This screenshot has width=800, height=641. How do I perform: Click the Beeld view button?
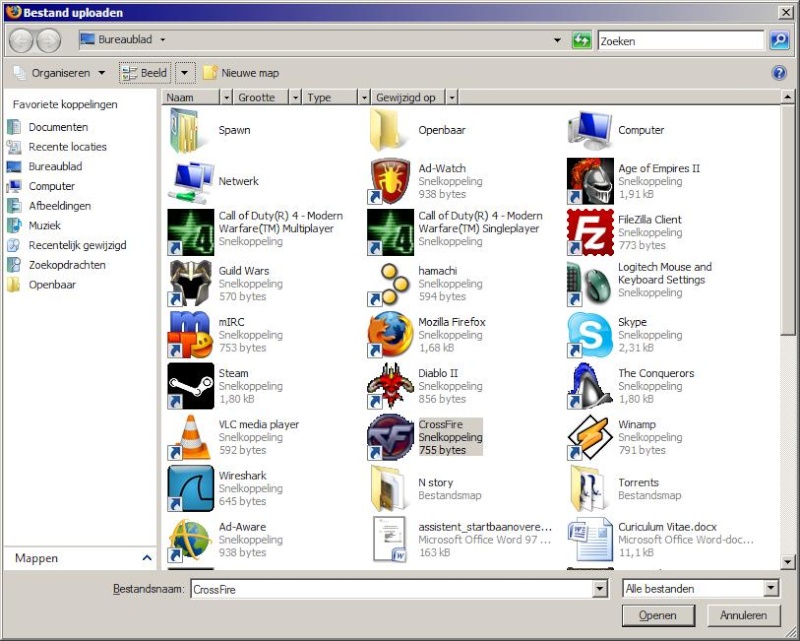pos(145,73)
